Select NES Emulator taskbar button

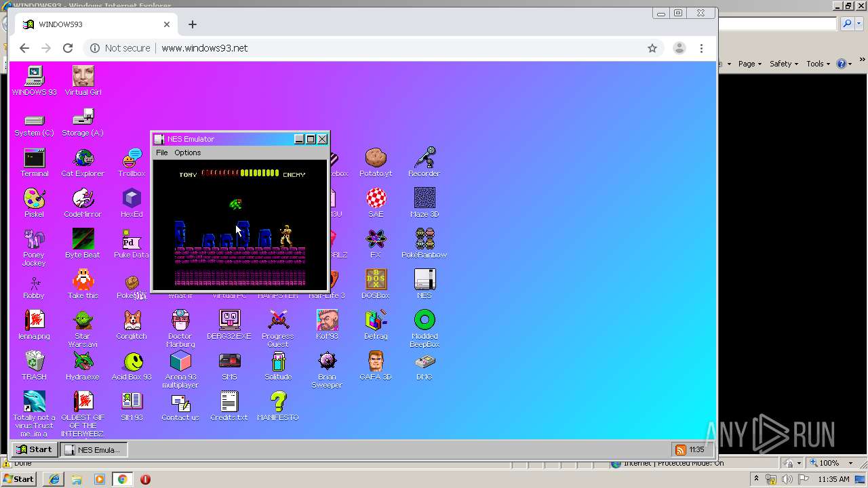click(x=94, y=449)
